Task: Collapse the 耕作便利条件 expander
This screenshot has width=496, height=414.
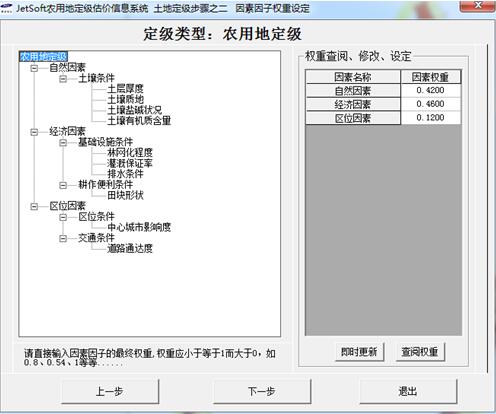Action: pyautogui.click(x=63, y=185)
